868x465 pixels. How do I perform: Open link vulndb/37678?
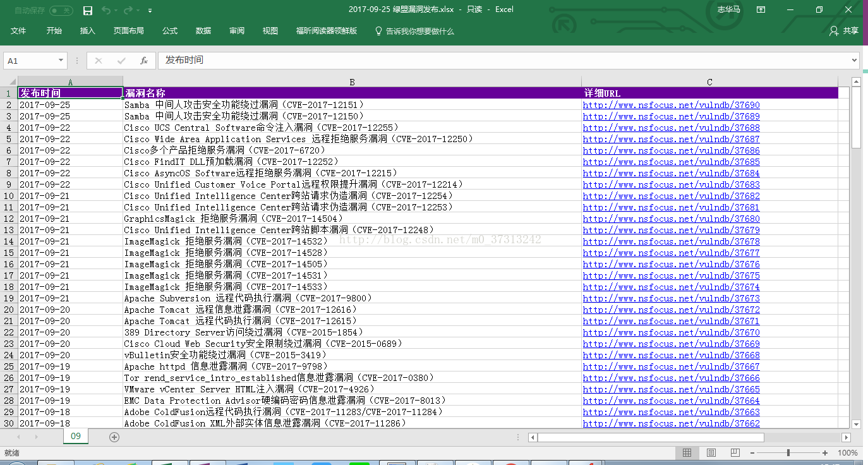coord(671,241)
